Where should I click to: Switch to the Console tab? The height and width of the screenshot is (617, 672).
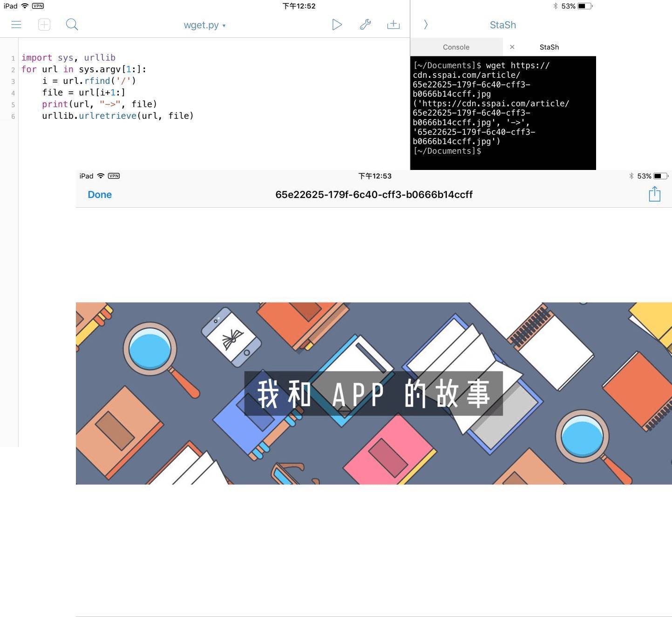coord(456,47)
